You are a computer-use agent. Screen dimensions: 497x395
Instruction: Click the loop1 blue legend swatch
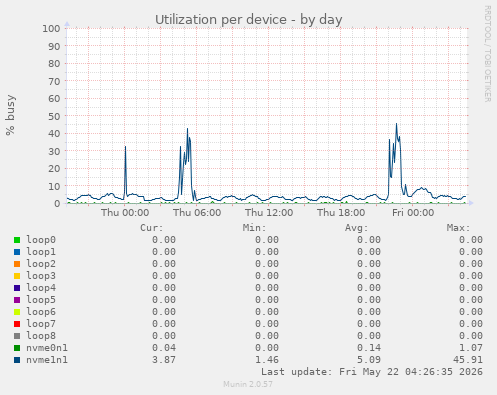tap(17, 252)
